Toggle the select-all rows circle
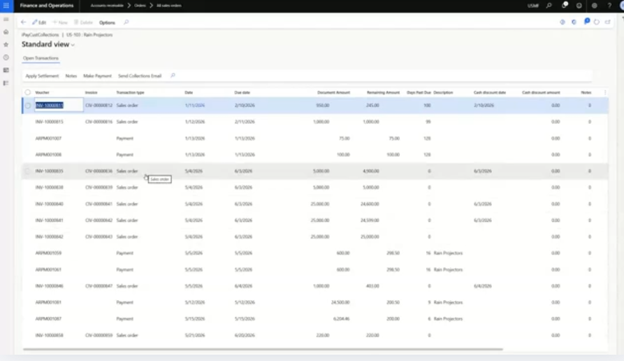 tap(27, 92)
